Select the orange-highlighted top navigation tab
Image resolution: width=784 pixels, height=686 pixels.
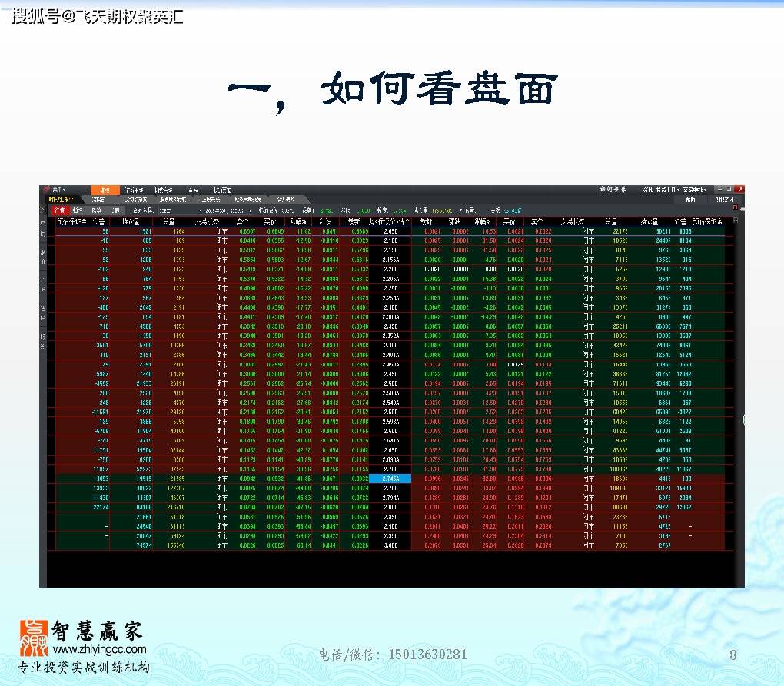click(105, 189)
